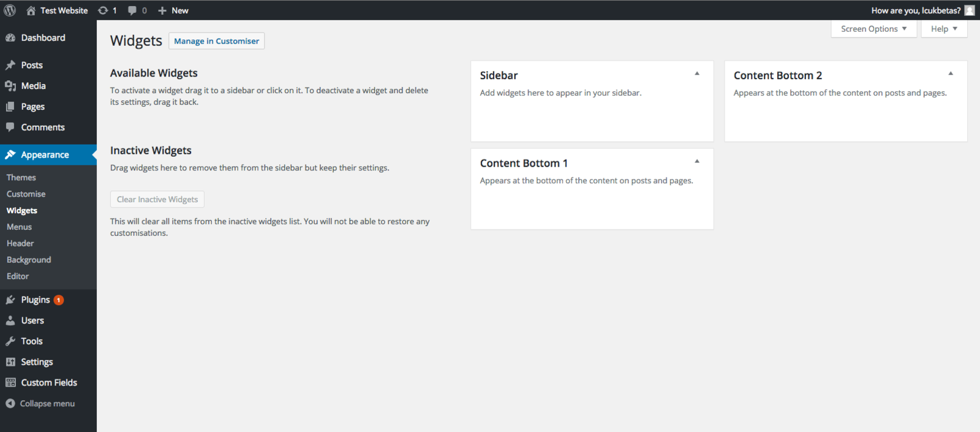
Task: Open Menus submenu link
Action: [x=19, y=227]
